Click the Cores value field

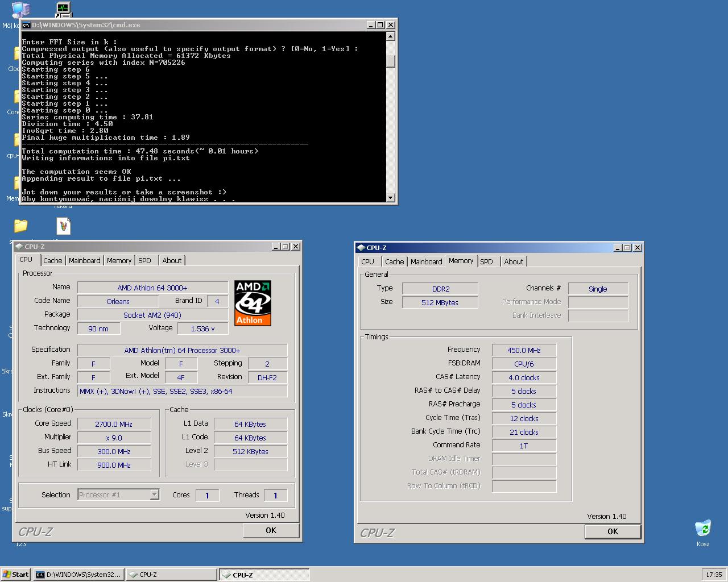[208, 496]
